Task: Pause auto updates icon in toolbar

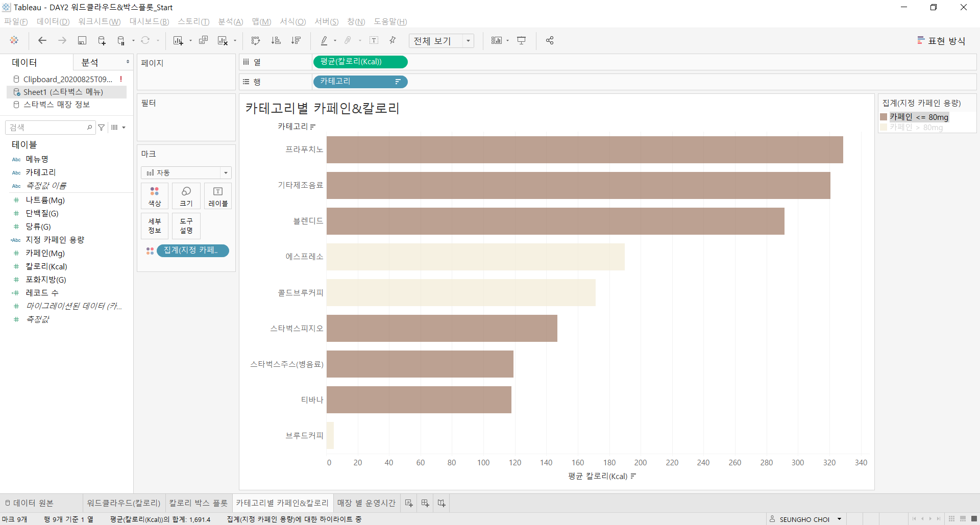Action: tap(121, 40)
